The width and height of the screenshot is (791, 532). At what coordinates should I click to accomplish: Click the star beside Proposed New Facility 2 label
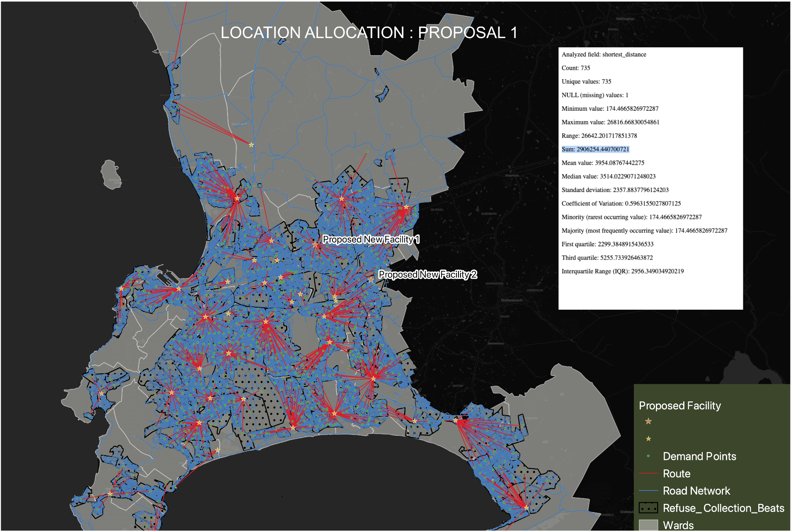(x=371, y=280)
